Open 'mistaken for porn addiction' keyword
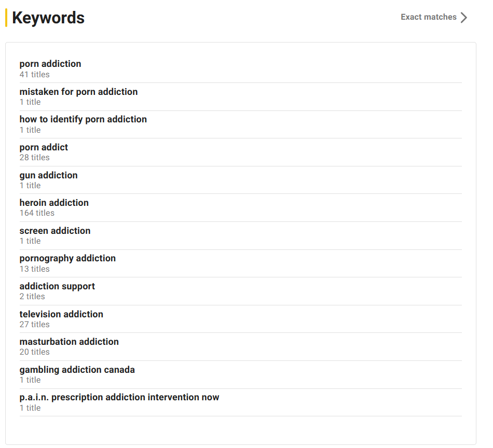This screenshot has width=493, height=448. (x=78, y=92)
